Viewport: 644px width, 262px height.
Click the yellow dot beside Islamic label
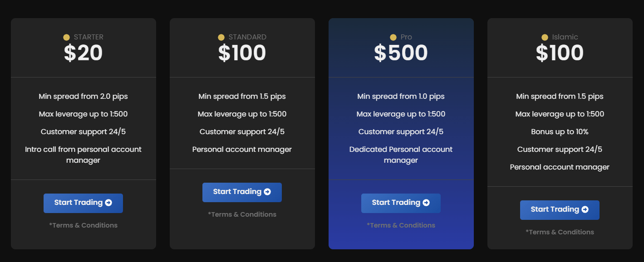tap(545, 37)
